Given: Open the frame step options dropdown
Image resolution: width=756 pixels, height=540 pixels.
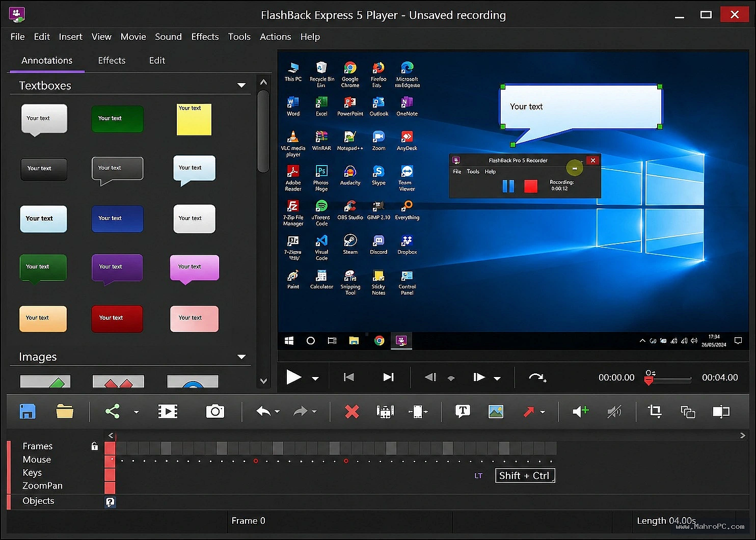Looking at the screenshot, I should click(x=497, y=379).
